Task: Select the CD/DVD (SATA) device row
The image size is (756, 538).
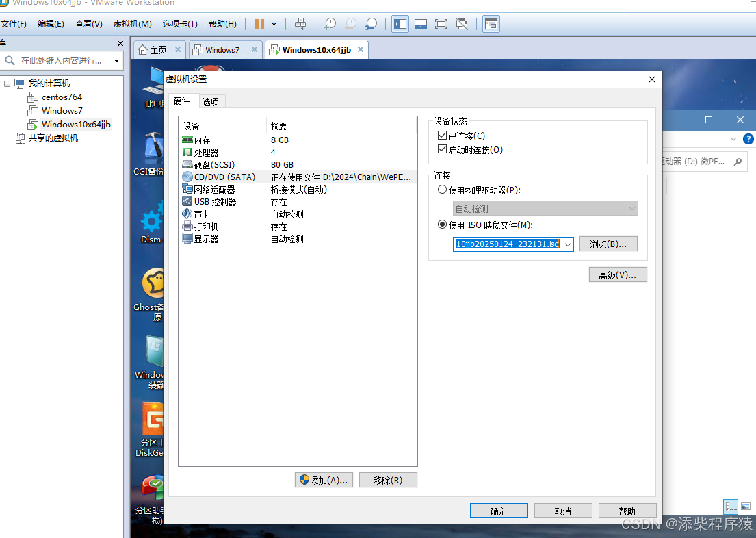Action: point(298,177)
